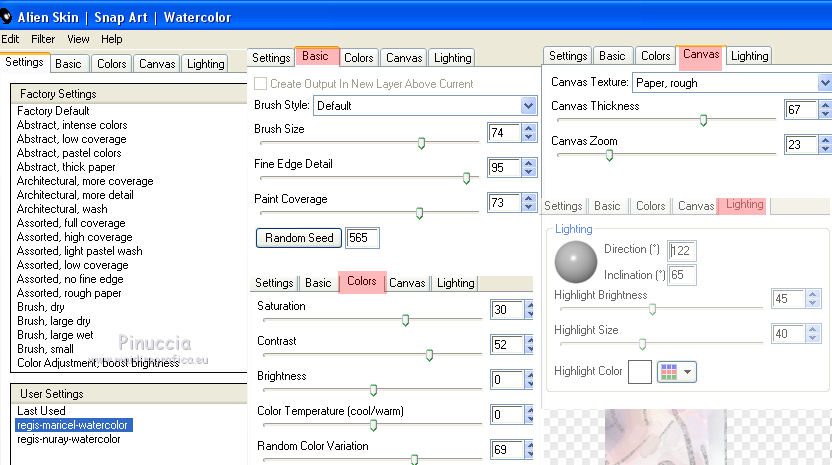Decrease Highlight Size with down arrow
832x465 pixels.
click(x=812, y=338)
